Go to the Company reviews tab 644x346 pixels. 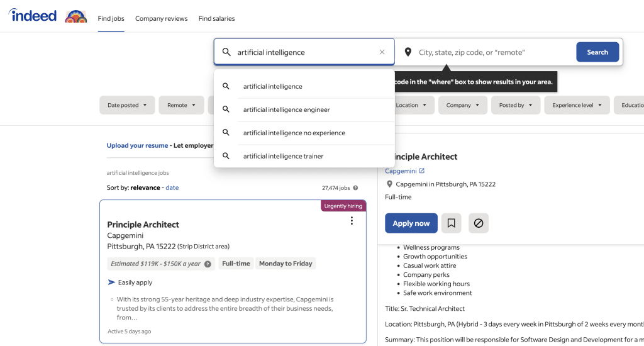coord(162,19)
